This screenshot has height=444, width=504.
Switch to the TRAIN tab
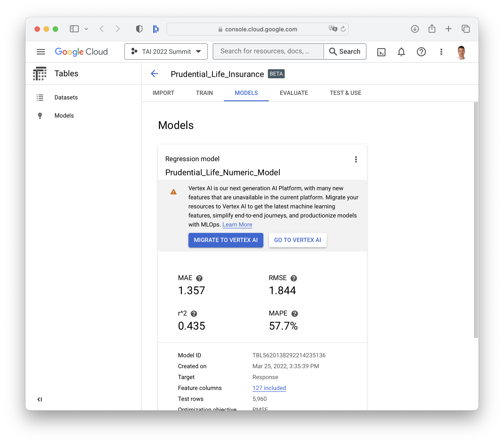(x=204, y=93)
